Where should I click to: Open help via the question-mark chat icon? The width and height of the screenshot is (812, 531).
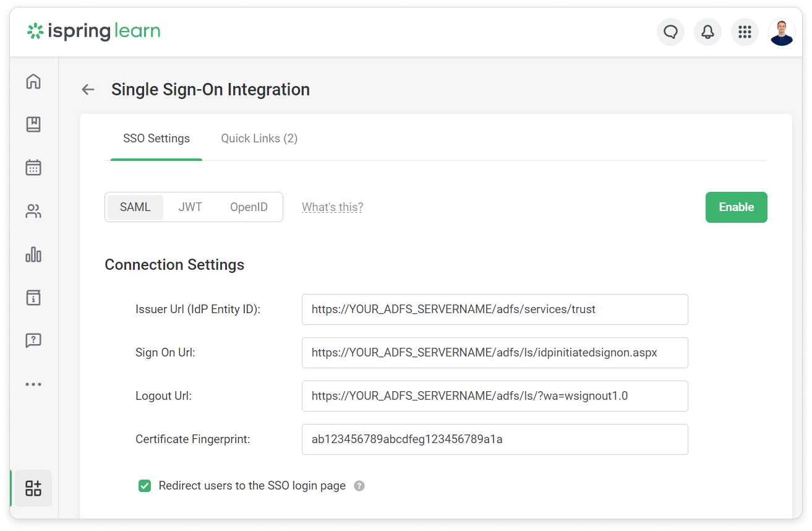tap(33, 340)
